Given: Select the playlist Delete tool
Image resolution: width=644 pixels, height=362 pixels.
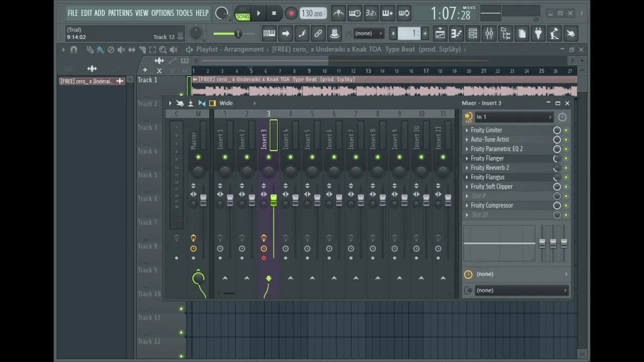Looking at the screenshot, I should (x=111, y=50).
